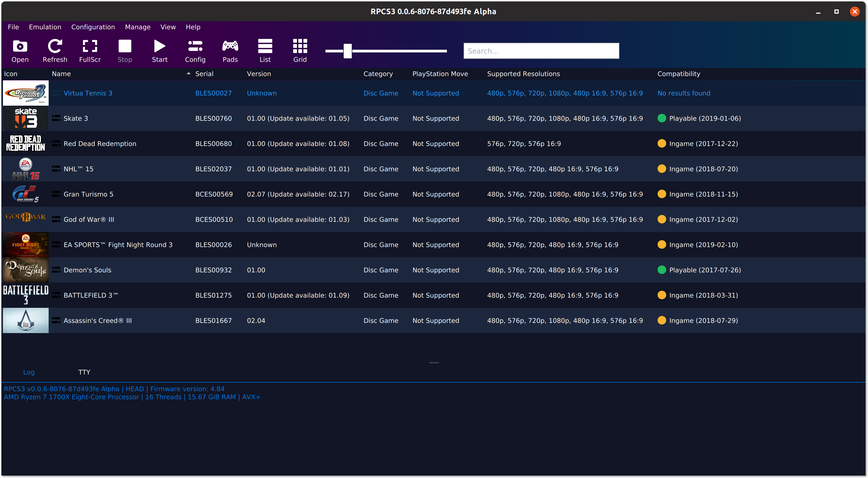This screenshot has width=868, height=478.
Task: Click green Playable dot for Demon's Souls
Action: (661, 270)
